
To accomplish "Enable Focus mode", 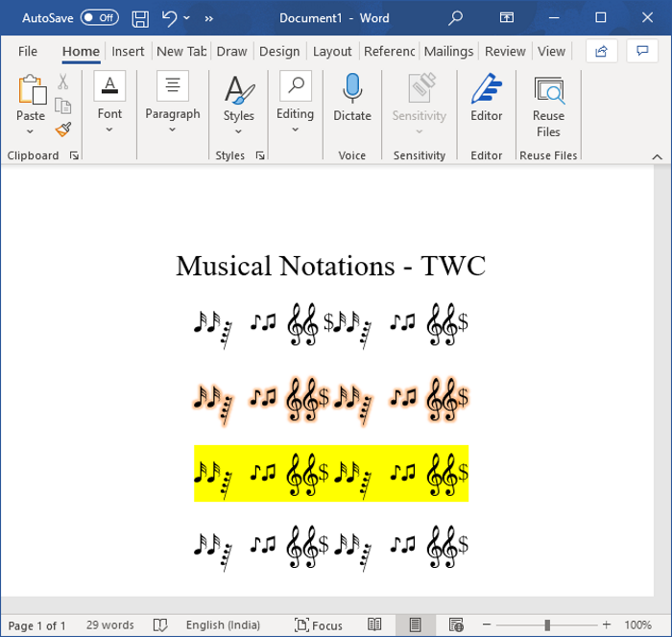I will (x=319, y=625).
